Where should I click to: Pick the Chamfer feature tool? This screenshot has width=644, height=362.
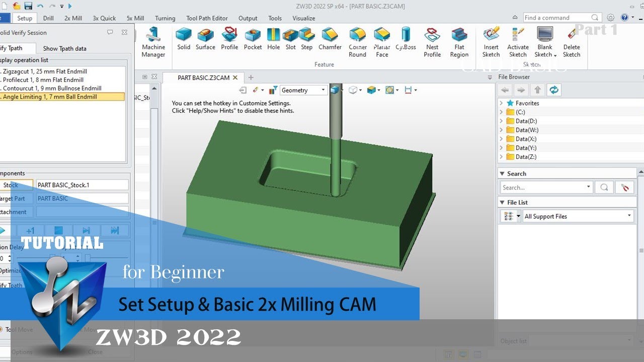[x=330, y=39]
